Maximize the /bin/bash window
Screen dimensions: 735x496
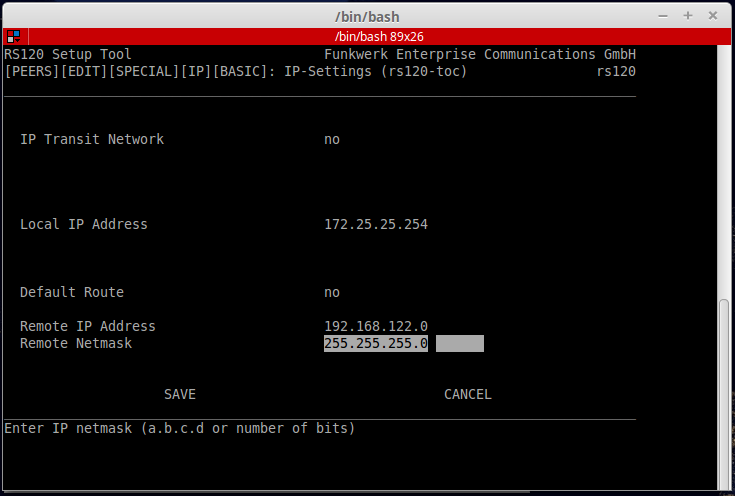click(x=688, y=15)
